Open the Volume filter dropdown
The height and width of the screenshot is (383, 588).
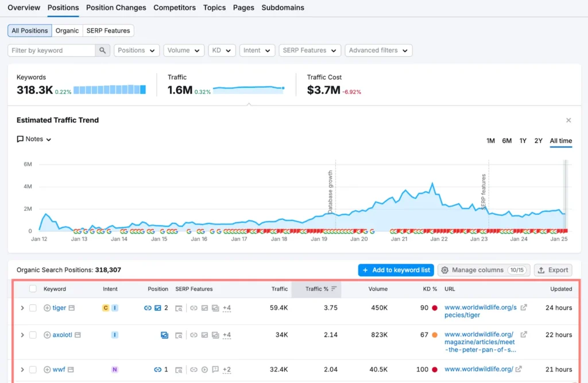click(183, 50)
